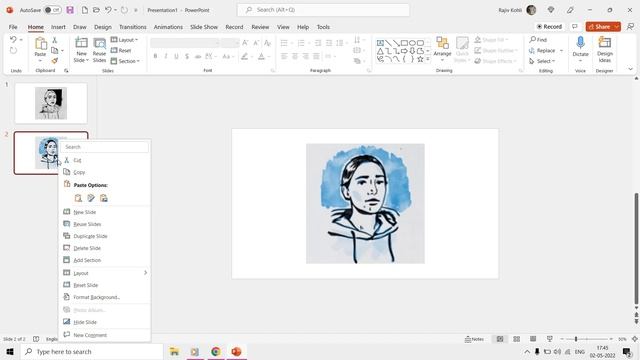Click the New Slide ribbon icon
Viewport: 640px width, 360px height.
(81, 44)
